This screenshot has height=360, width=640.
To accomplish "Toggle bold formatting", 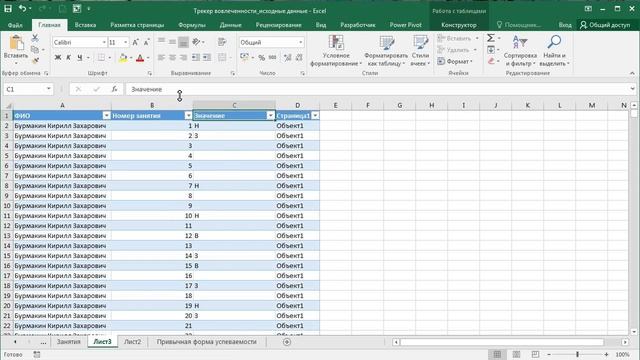I will point(58,58).
